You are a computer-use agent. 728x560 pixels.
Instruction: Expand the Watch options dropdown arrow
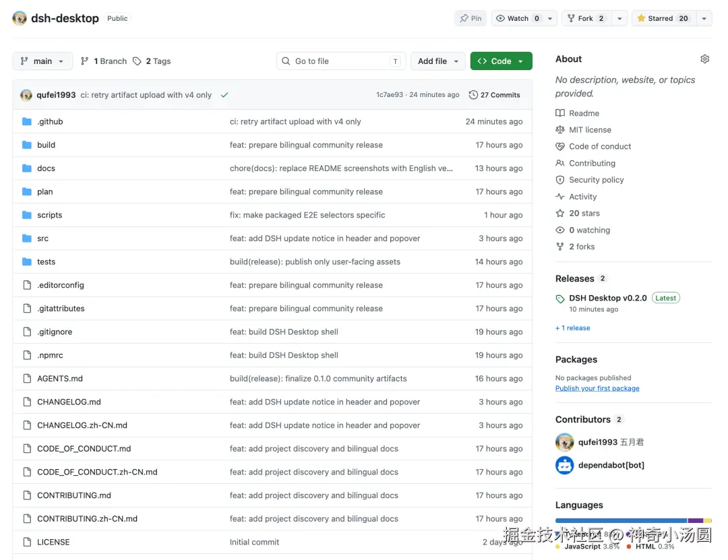coord(550,18)
